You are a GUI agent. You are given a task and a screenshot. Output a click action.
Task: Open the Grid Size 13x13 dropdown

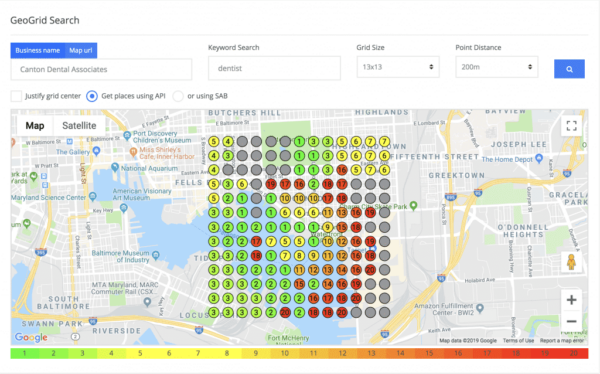(x=398, y=67)
